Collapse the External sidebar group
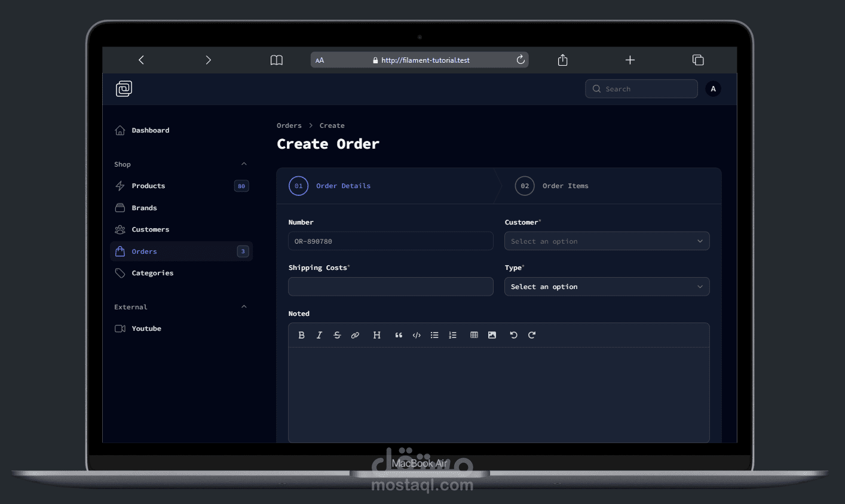Image resolution: width=845 pixels, height=504 pixels. (x=244, y=306)
